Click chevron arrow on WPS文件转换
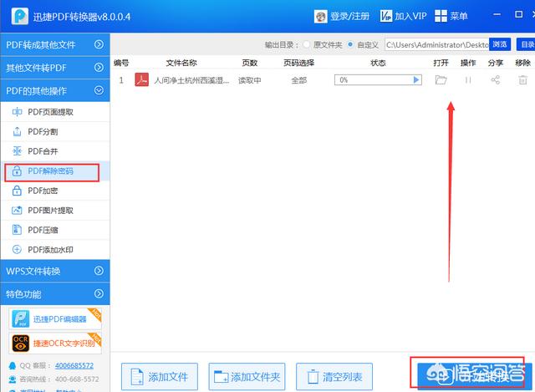The image size is (535, 392). 99,271
